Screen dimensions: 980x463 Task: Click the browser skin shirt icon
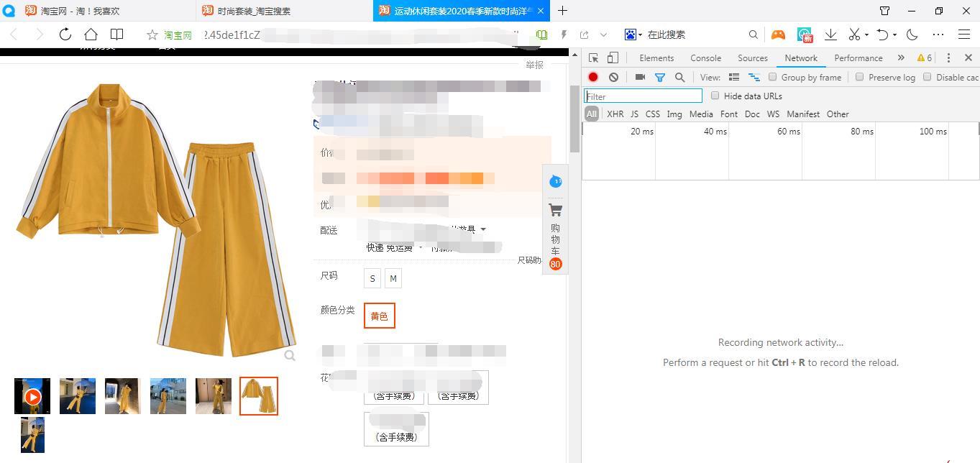(885, 11)
